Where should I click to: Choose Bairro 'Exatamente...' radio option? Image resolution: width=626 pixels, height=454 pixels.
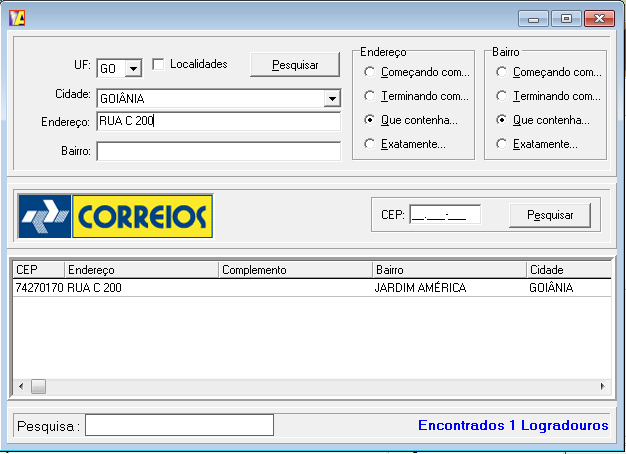pyautogui.click(x=502, y=144)
